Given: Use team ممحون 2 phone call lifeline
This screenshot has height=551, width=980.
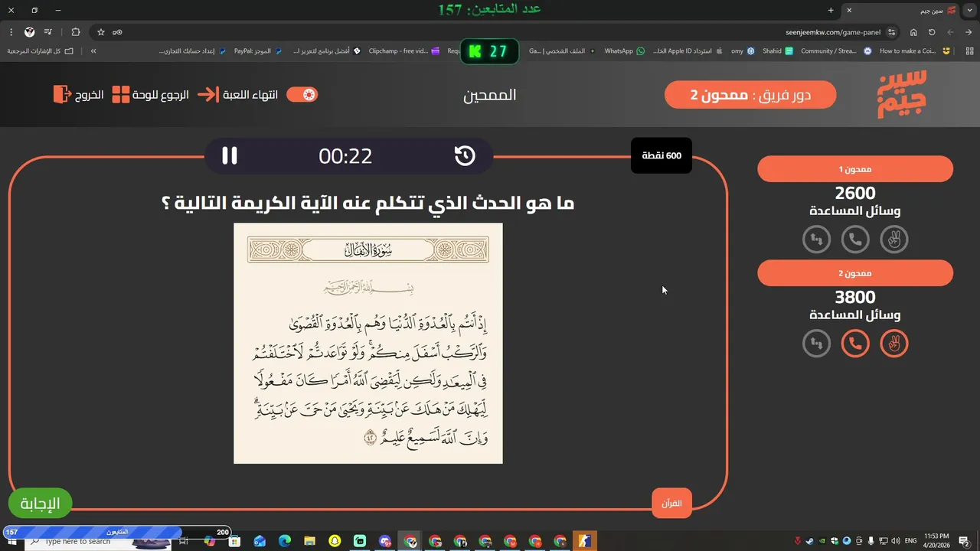Looking at the screenshot, I should tap(855, 344).
